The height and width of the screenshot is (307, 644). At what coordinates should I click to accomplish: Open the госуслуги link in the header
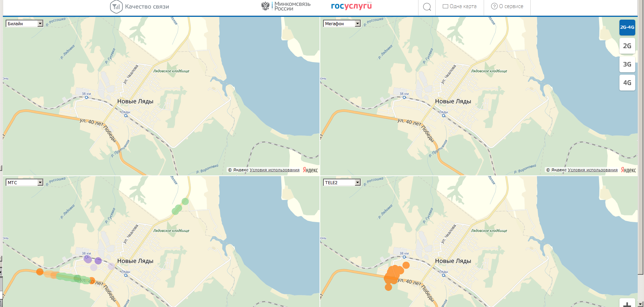pyautogui.click(x=351, y=6)
